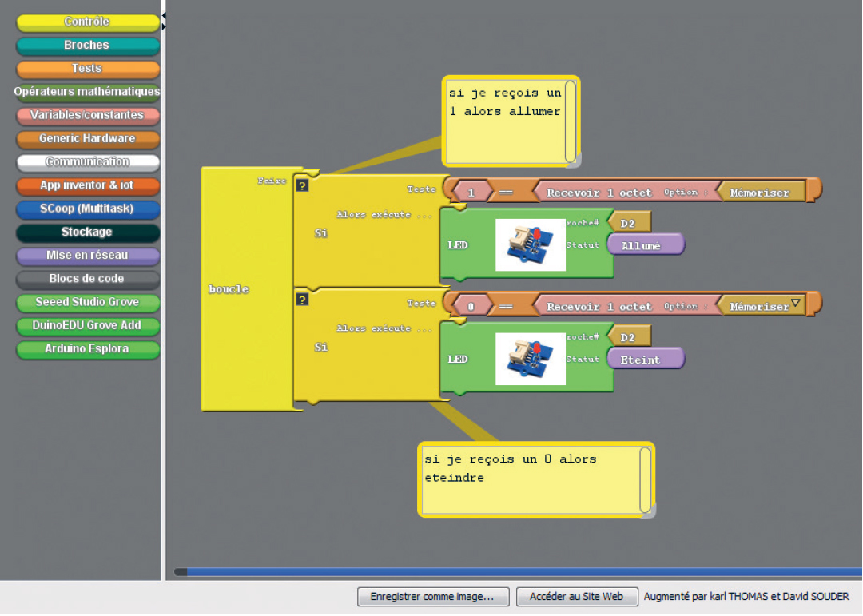Image resolution: width=863 pixels, height=616 pixels.
Task: Open DuinoEDU Grove Add category
Action: pyautogui.click(x=88, y=325)
